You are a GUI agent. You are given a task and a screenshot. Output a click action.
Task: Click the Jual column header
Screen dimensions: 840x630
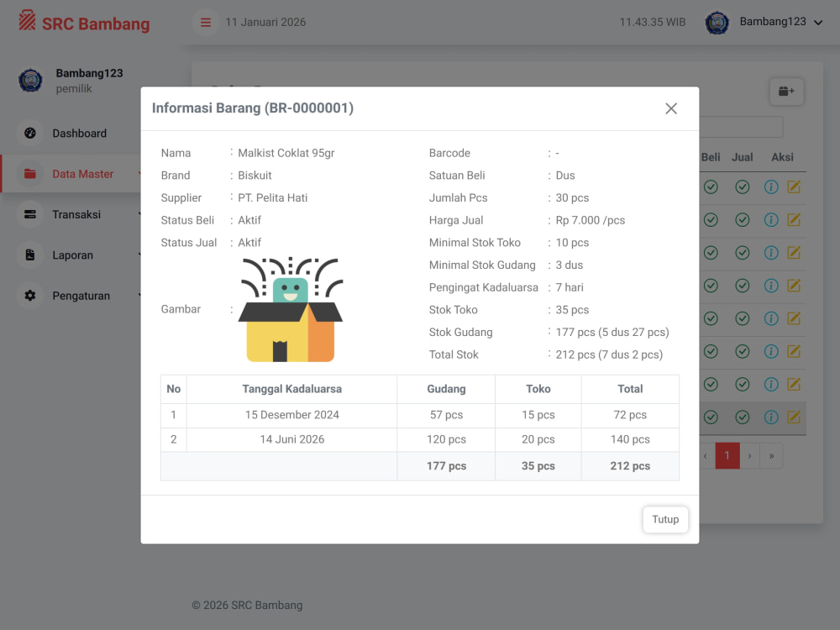pos(742,158)
